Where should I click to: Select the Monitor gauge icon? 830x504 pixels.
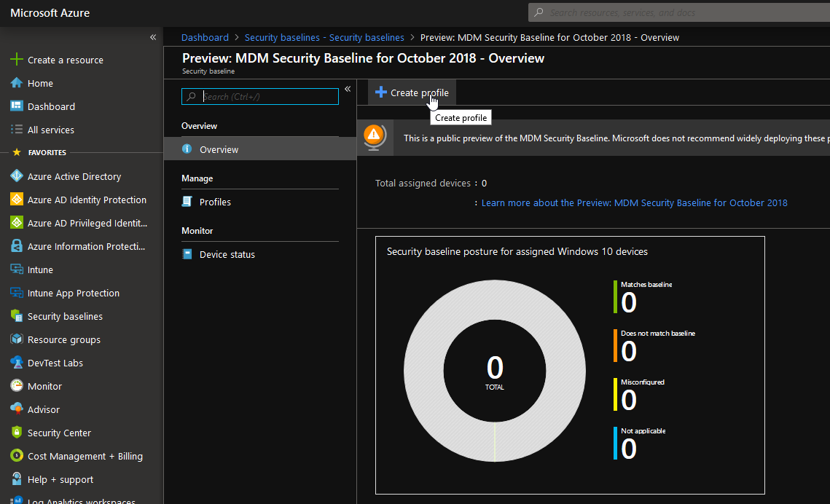coord(16,386)
